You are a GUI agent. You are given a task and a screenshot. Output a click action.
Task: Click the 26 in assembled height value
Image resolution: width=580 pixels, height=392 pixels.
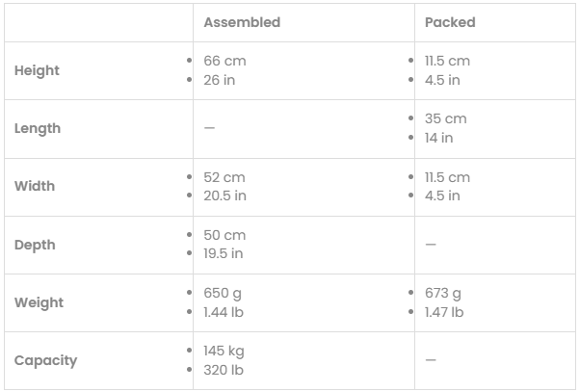click(220, 80)
